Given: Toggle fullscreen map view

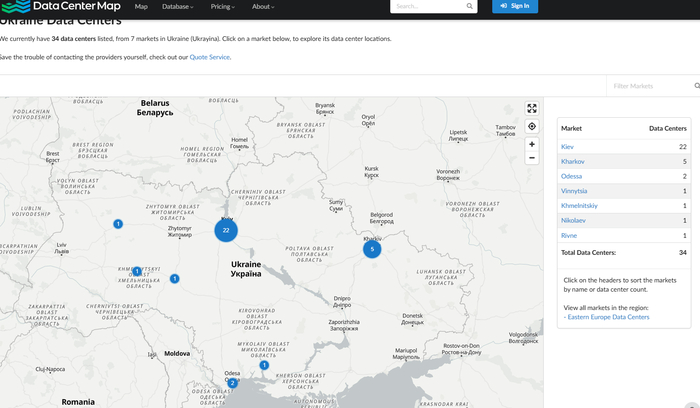Looking at the screenshot, I should (532, 108).
